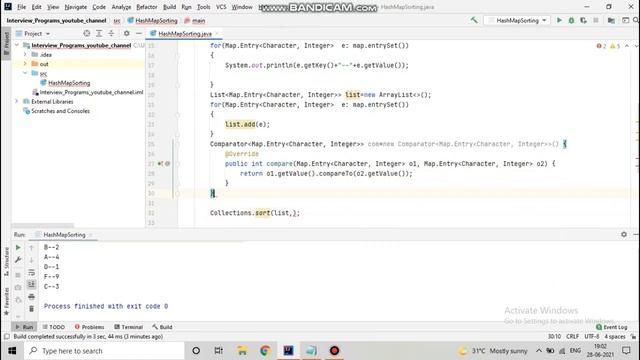The width and height of the screenshot is (640, 360).
Task: Click Expand All icon in Project panel
Action: click(x=99, y=33)
